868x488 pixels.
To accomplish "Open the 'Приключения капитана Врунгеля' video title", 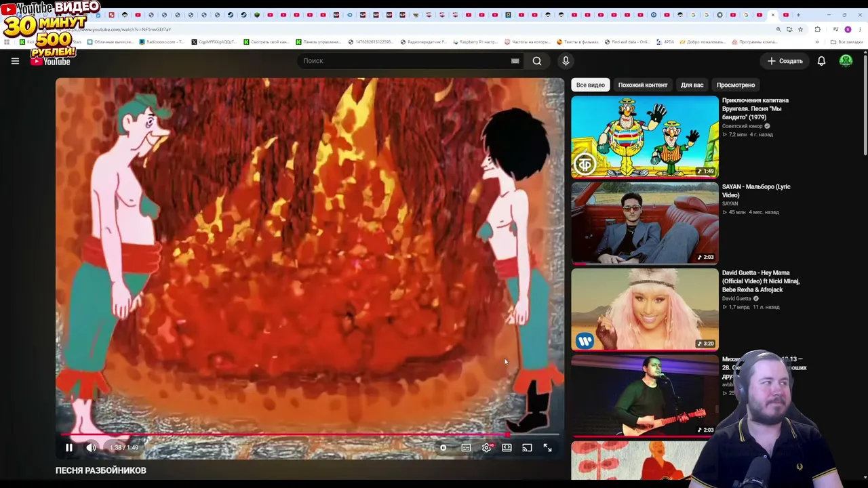I will click(755, 108).
